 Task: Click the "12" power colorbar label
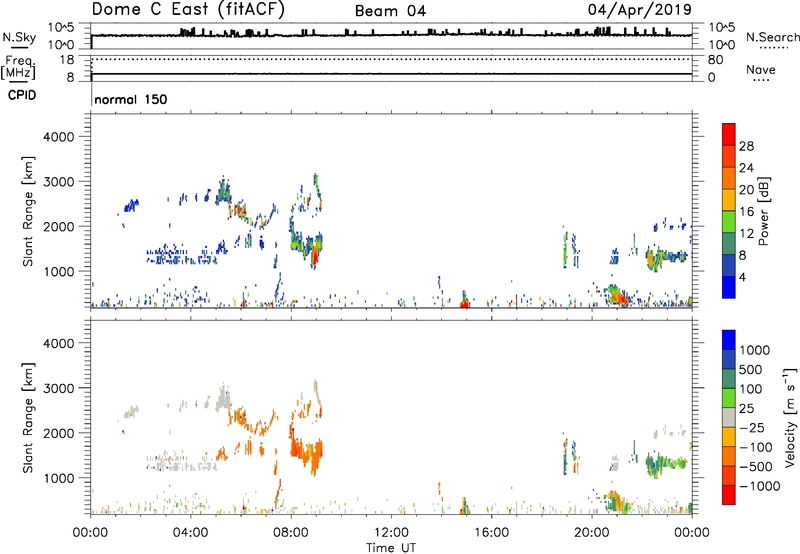pos(746,234)
